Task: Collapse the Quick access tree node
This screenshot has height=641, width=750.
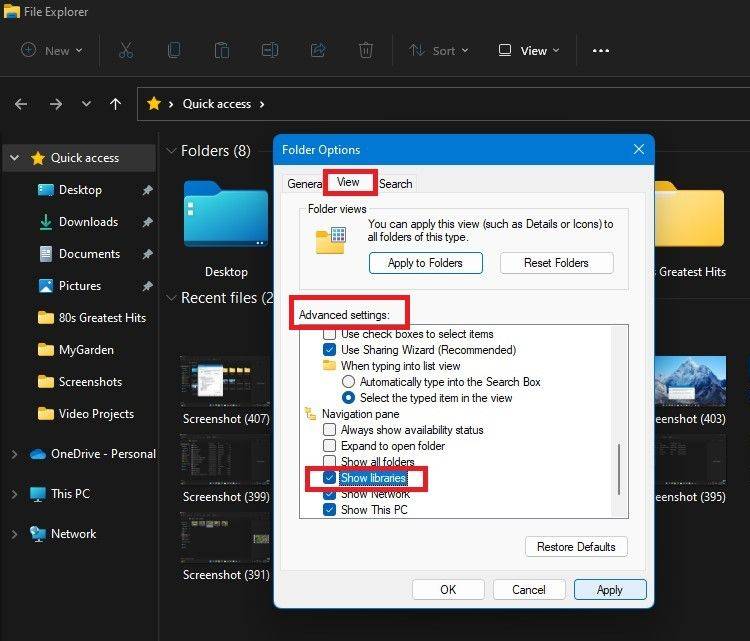Action: click(14, 157)
